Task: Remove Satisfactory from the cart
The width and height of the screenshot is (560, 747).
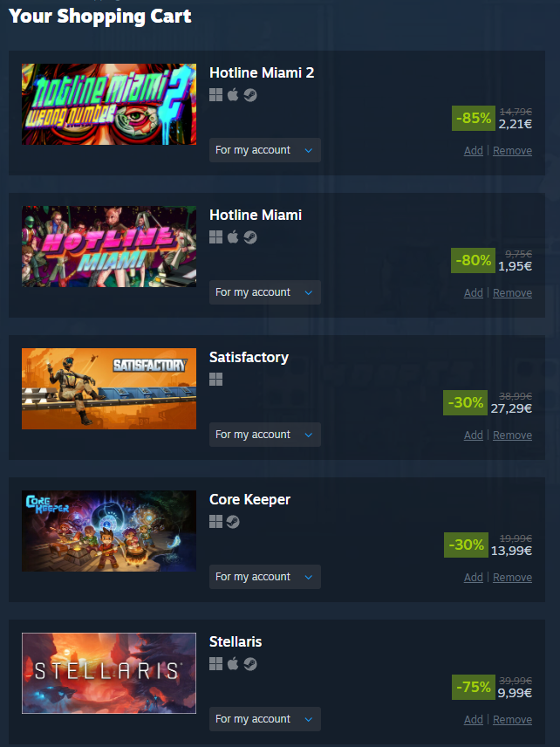Action: click(x=512, y=435)
